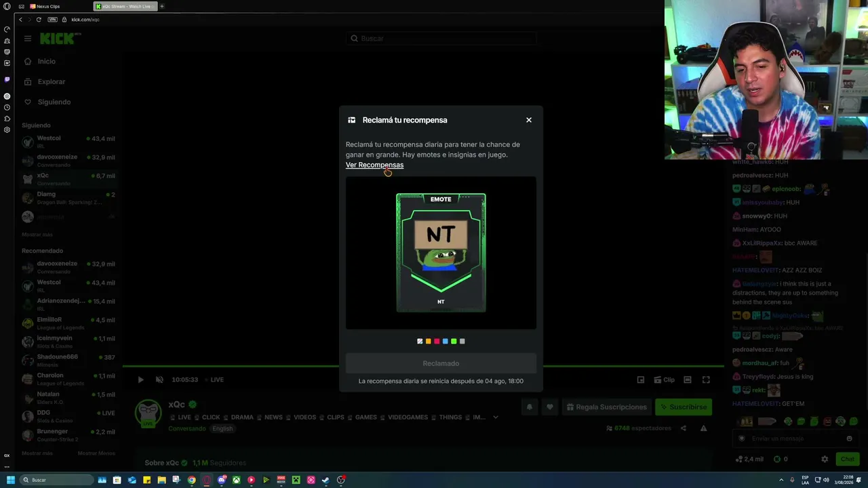This screenshot has width=868, height=488.
Task: Open the davooxeneize followed channel
Action: pos(68,161)
